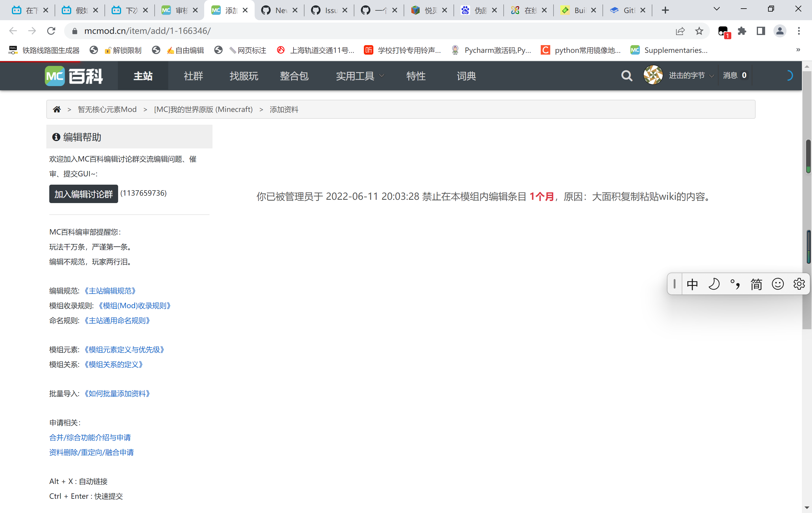This screenshot has height=513, width=812.
Task: Open the 《主站编辑规范》 link
Action: [x=110, y=291]
